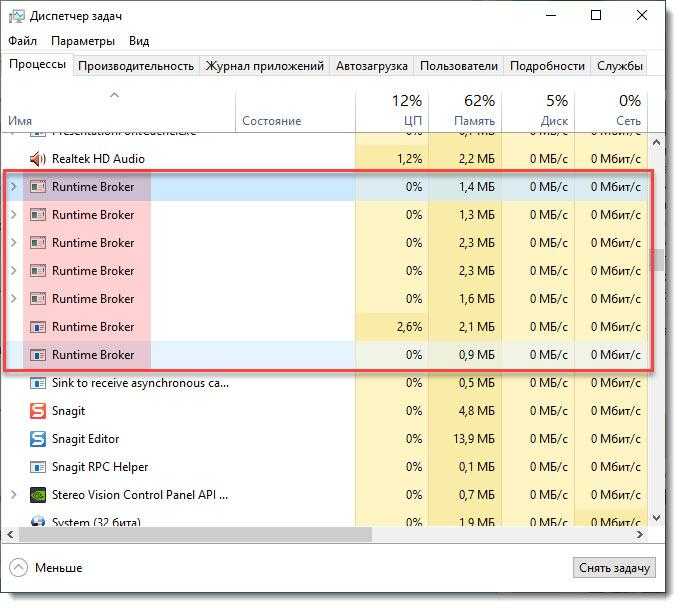Image resolution: width=681 pixels, height=608 pixels.
Task: Click the Sink to receive asynchronous process icon
Action: coord(38,383)
